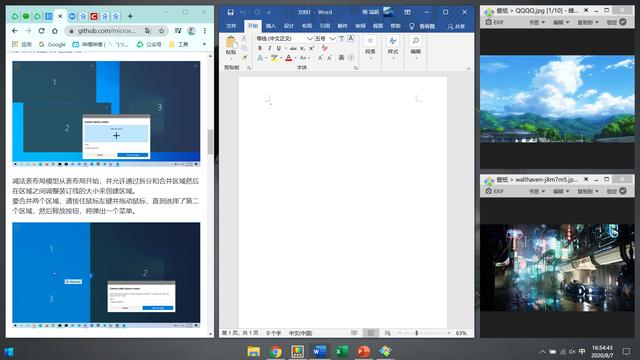Launch Excel from the taskbar
The image size is (640, 360).
342,351
